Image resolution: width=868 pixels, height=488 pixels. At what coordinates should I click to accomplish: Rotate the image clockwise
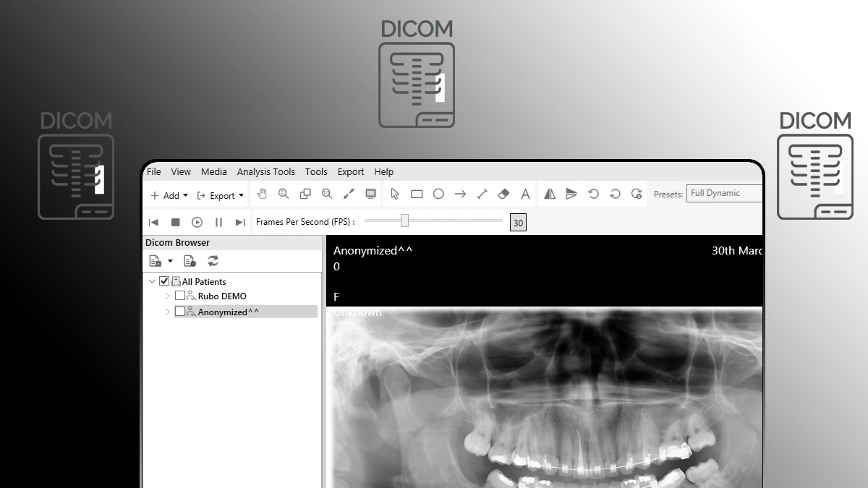615,194
